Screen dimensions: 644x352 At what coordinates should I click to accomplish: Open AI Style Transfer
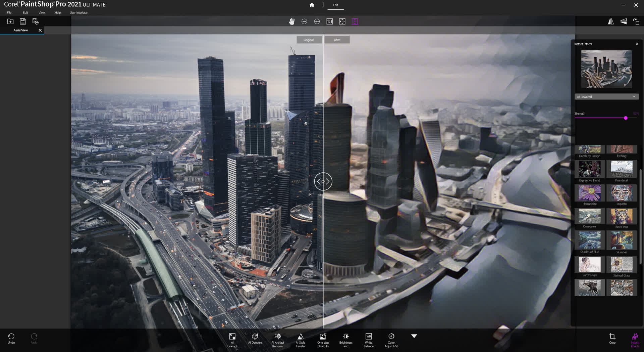[300, 340]
